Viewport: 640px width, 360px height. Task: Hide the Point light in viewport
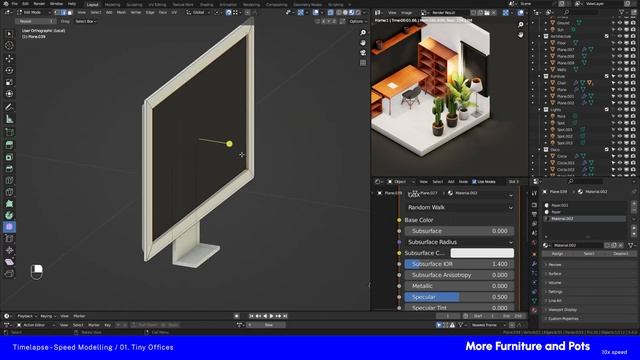click(x=620, y=116)
